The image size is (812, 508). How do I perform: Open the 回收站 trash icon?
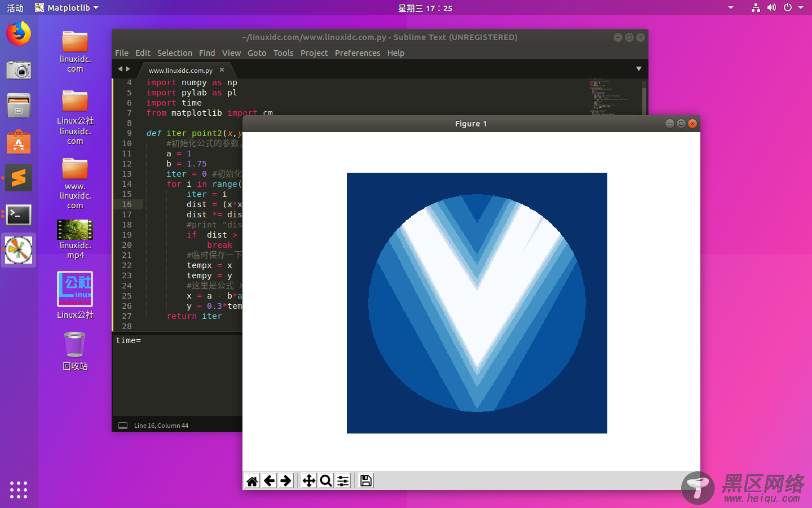(75, 351)
